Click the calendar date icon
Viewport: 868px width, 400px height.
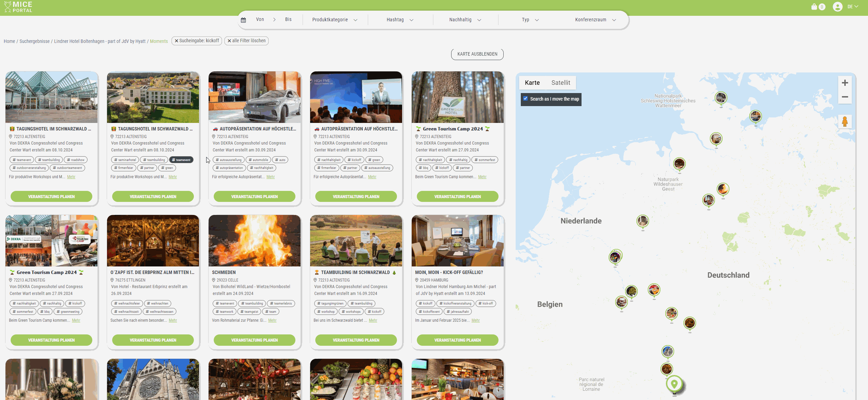coord(243,20)
